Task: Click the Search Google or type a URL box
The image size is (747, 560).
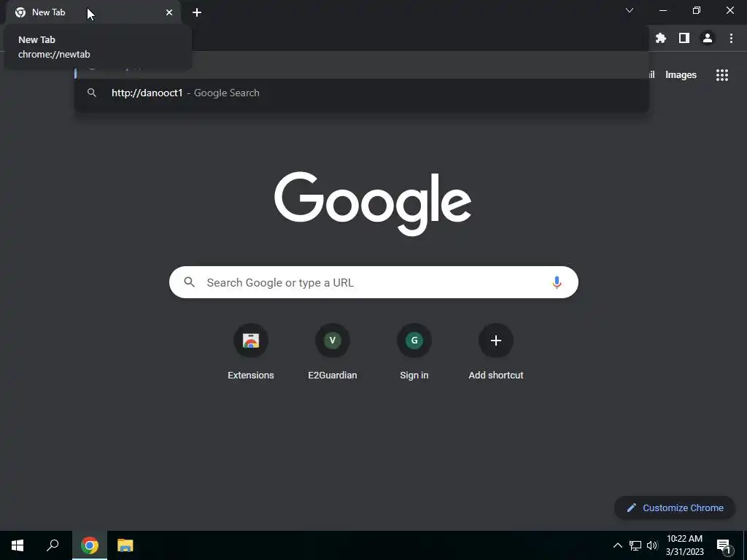Action: pyautogui.click(x=373, y=282)
